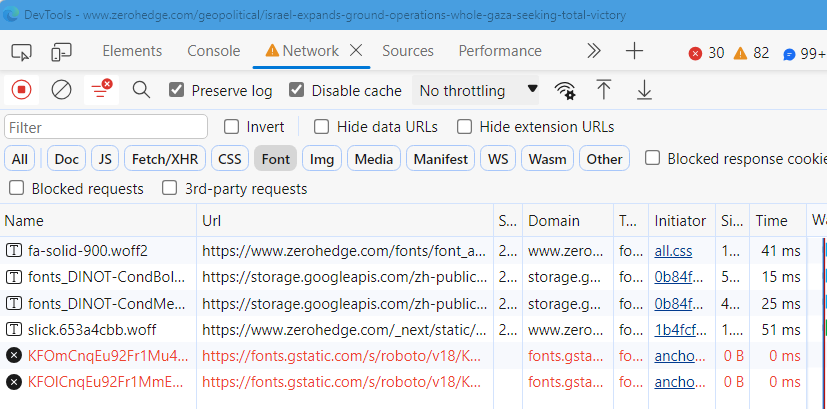Check Blocked response cookies option
The image size is (827, 409).
click(x=652, y=158)
